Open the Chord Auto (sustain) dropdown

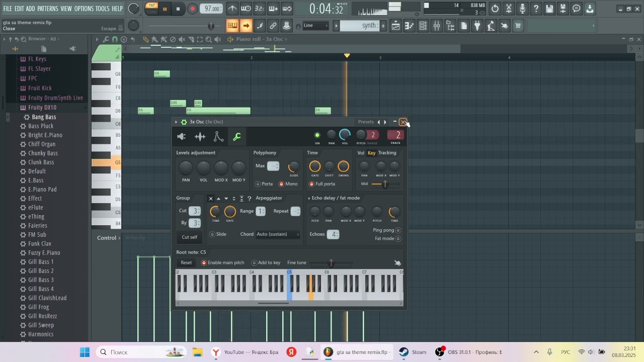[278, 234]
